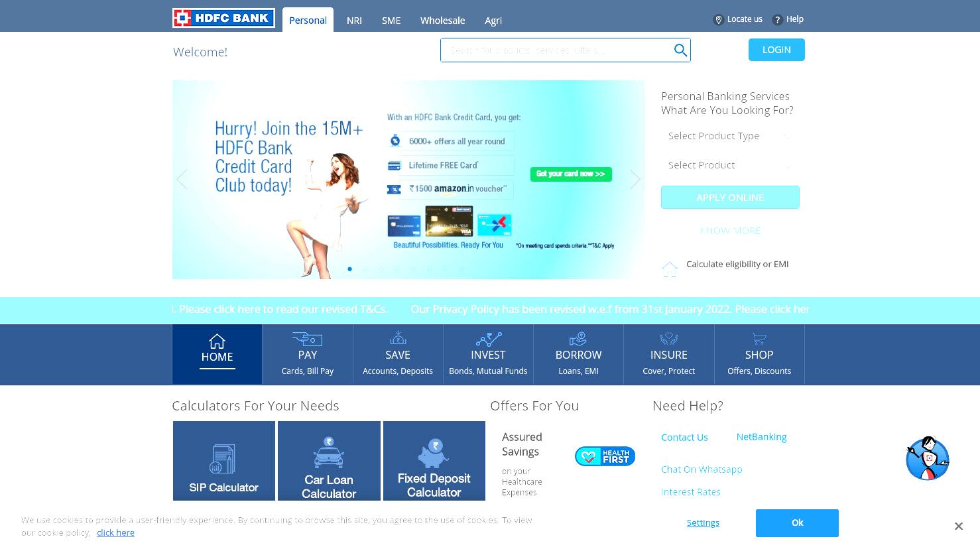Open INSURE Cover, Protect section
Screen dimensions: 980x555
668,354
